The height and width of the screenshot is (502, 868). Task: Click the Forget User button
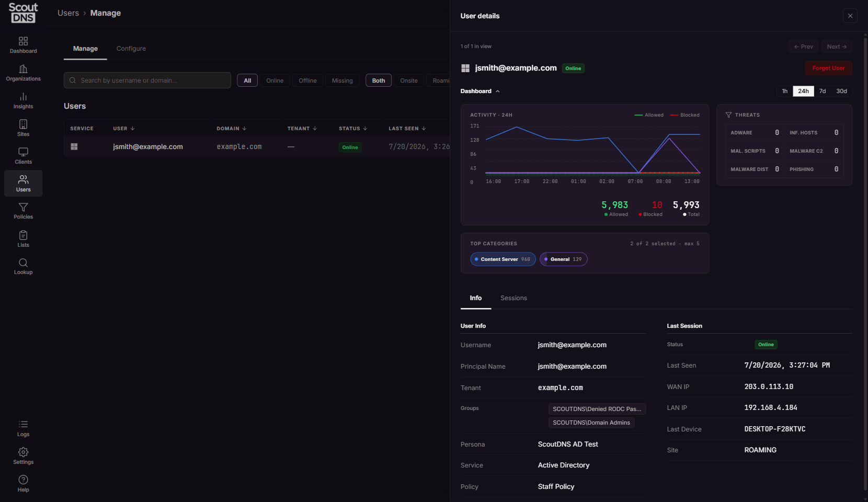[x=828, y=68]
